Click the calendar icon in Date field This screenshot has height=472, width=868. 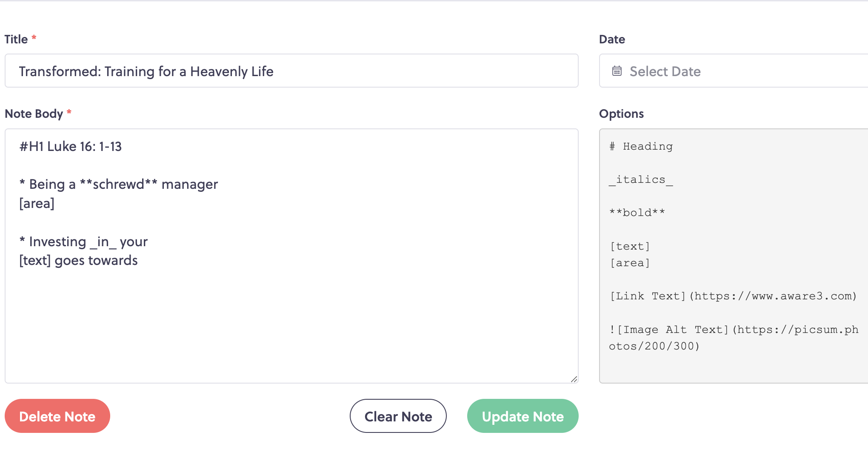pos(617,71)
